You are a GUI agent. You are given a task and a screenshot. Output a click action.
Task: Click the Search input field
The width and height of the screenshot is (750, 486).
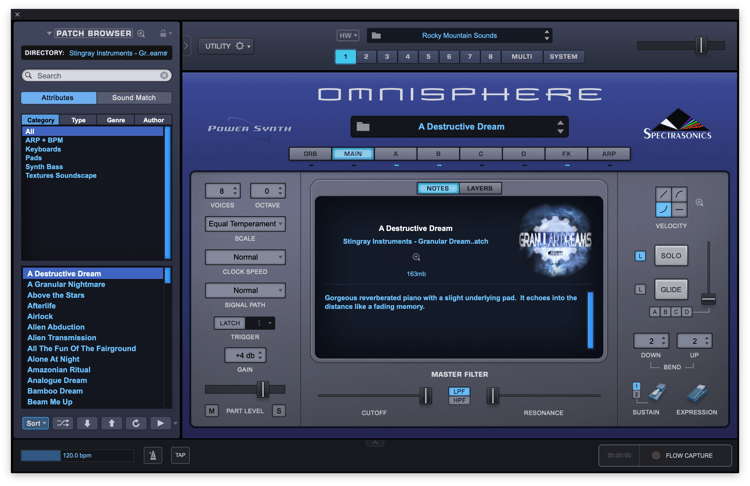(97, 76)
